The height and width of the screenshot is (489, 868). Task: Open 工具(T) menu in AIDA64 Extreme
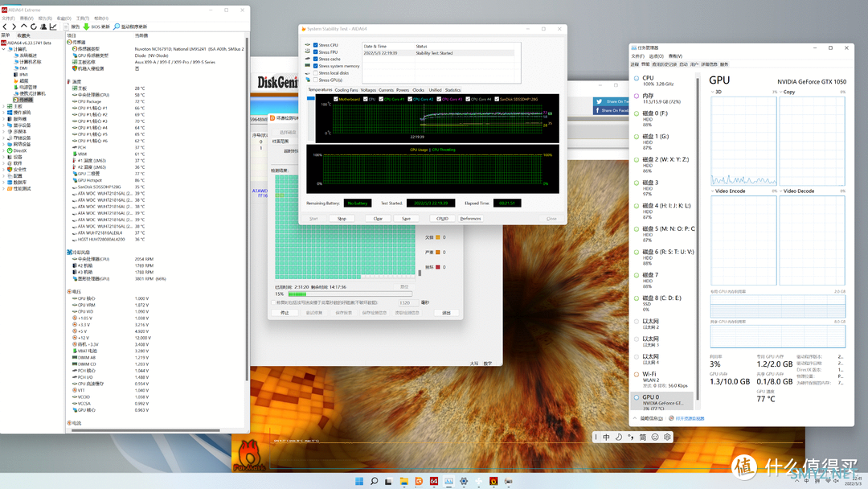pyautogui.click(x=83, y=18)
